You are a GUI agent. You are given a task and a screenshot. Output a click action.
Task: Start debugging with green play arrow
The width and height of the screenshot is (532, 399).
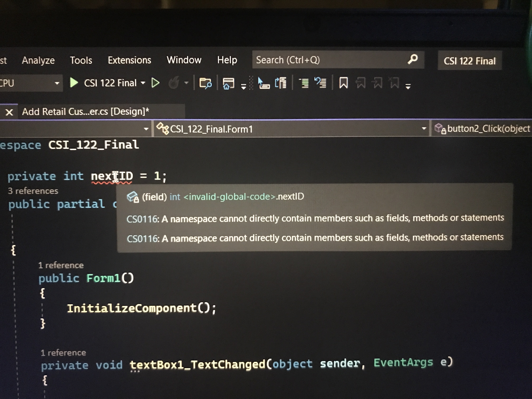[74, 83]
